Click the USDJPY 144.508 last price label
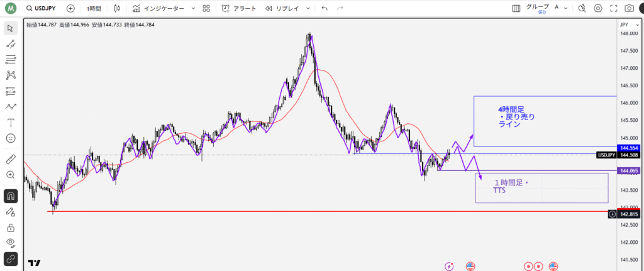 click(x=618, y=155)
